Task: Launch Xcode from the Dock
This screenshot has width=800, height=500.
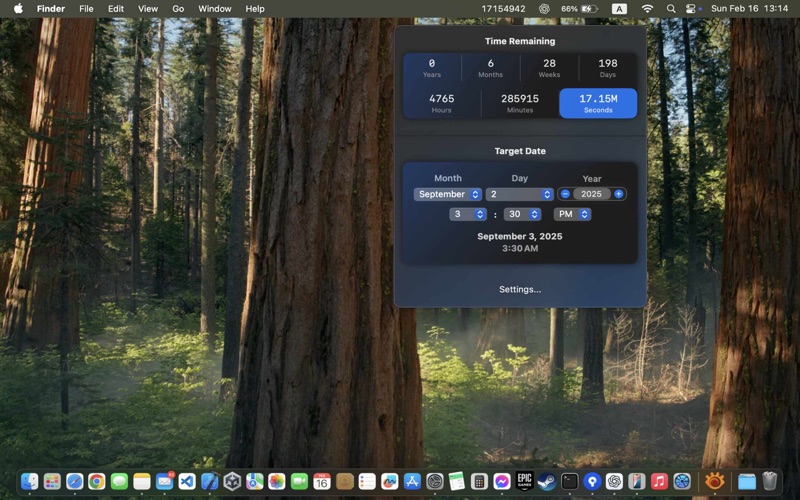Action: coord(210,481)
